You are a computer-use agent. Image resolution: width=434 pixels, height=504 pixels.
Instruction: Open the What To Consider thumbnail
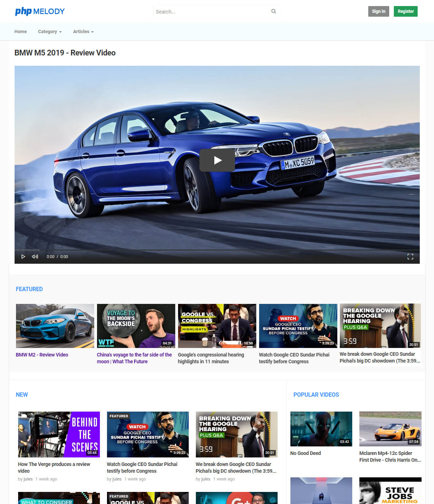point(59,498)
